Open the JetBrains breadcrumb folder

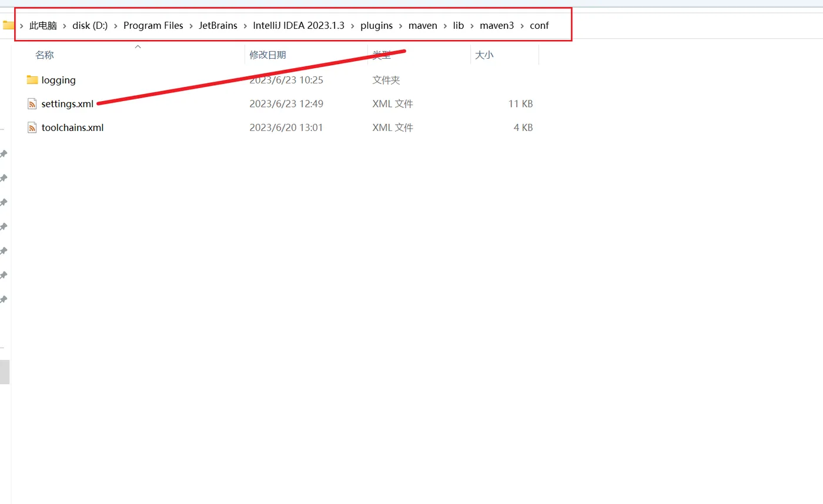click(x=218, y=26)
